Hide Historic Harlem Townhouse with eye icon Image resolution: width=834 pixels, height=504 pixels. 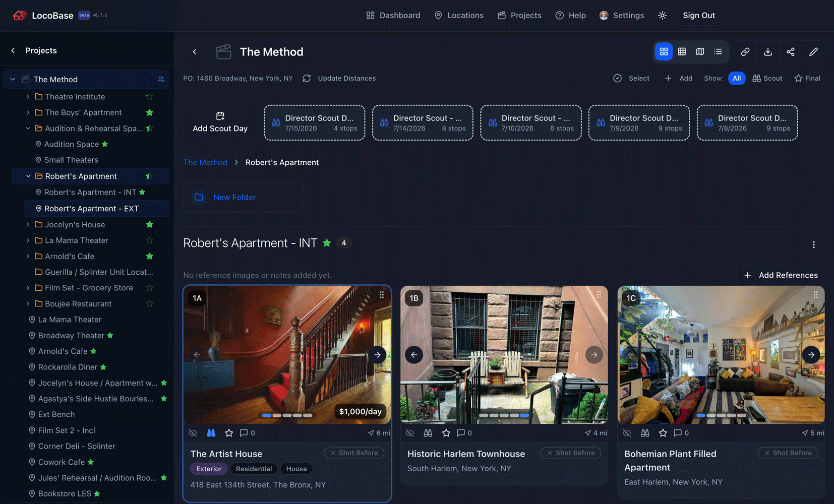pyautogui.click(x=410, y=433)
